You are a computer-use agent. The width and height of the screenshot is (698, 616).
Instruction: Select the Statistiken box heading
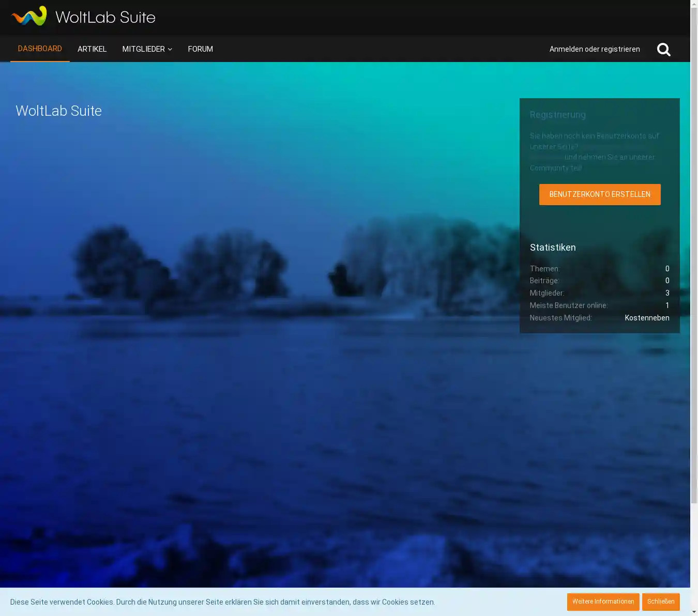[x=553, y=248]
